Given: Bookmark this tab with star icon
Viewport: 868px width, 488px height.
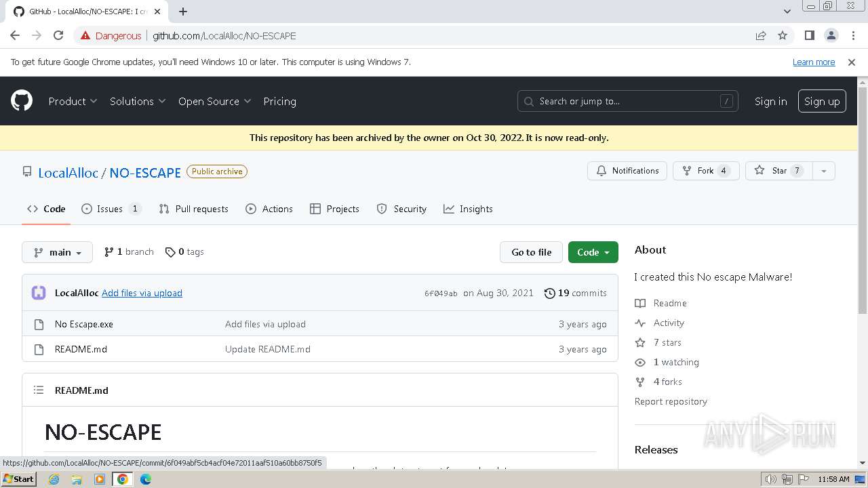Looking at the screenshot, I should pos(783,35).
